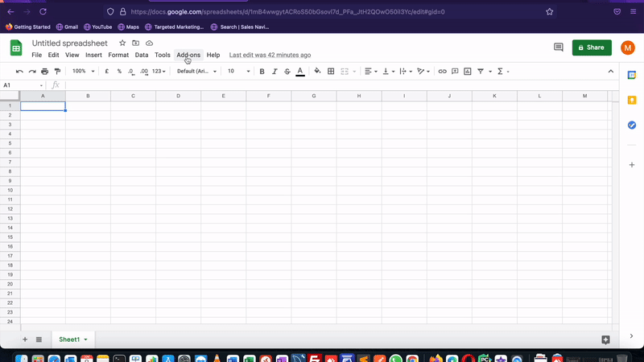
Task: Check the cloud document status icon
Action: coord(149,43)
